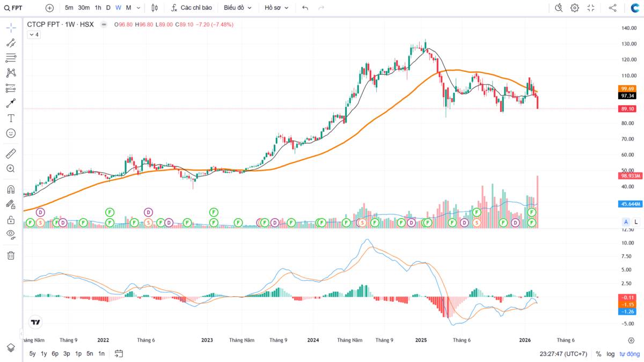The width and height of the screenshot is (644, 362).
Task: Select the 5y time range
Action: point(33,353)
